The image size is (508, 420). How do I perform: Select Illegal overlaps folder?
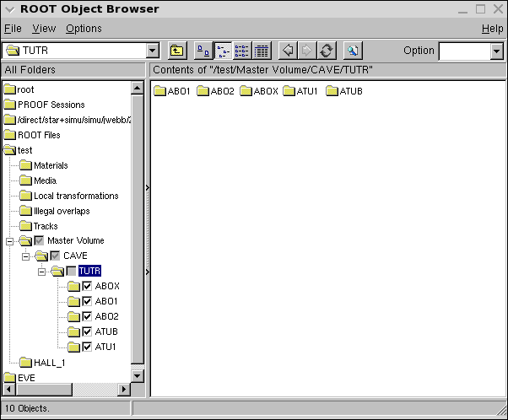tap(55, 211)
